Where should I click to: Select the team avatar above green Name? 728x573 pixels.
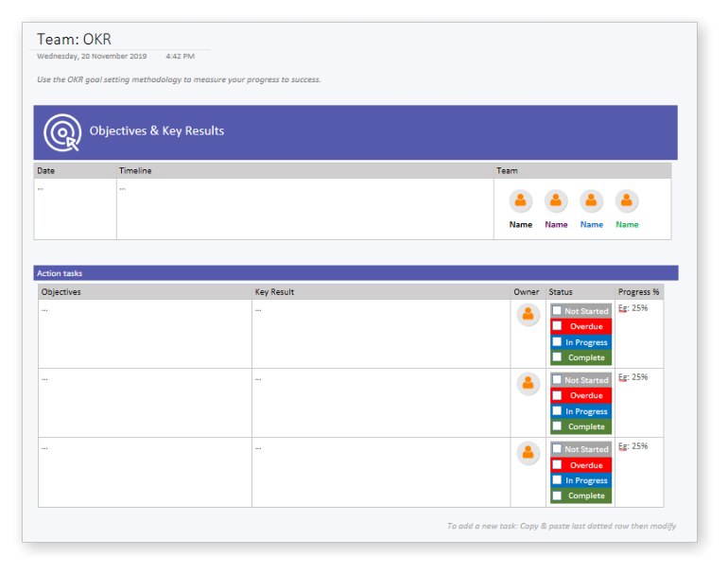(x=626, y=200)
